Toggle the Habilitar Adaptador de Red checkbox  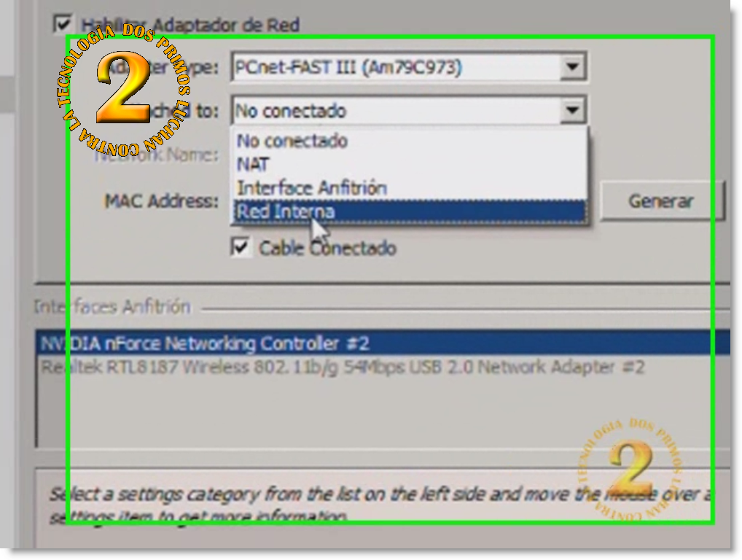(63, 24)
